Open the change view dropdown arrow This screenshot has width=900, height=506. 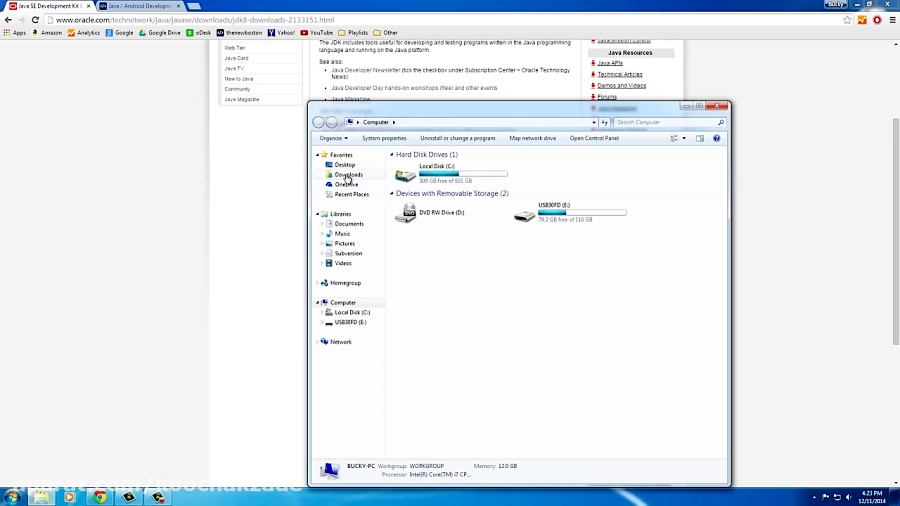pos(686,138)
